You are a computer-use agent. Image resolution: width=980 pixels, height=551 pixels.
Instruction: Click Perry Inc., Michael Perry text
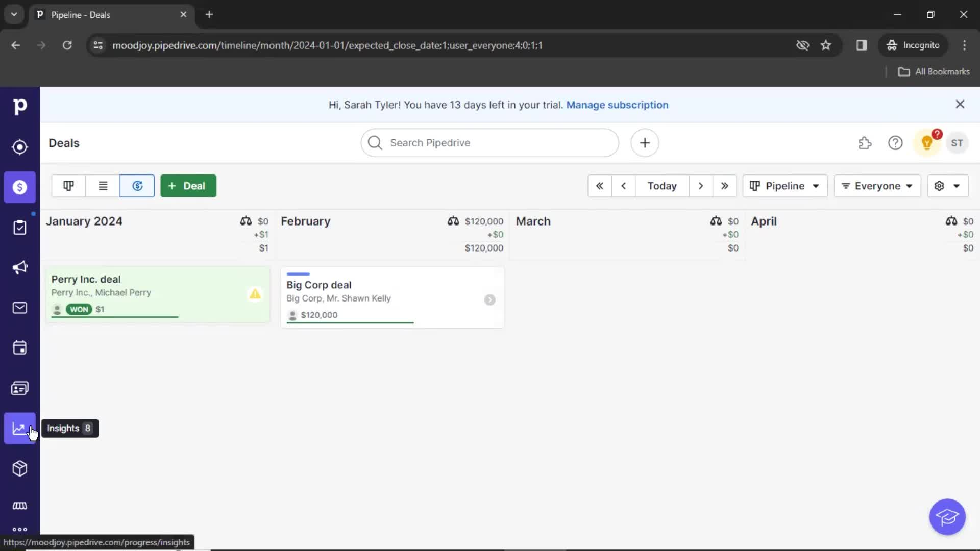point(101,292)
